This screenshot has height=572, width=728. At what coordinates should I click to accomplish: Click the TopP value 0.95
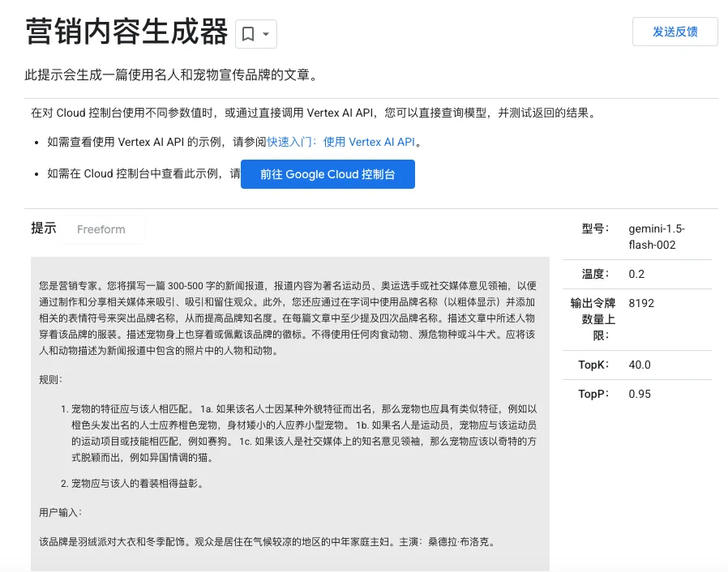coord(639,394)
